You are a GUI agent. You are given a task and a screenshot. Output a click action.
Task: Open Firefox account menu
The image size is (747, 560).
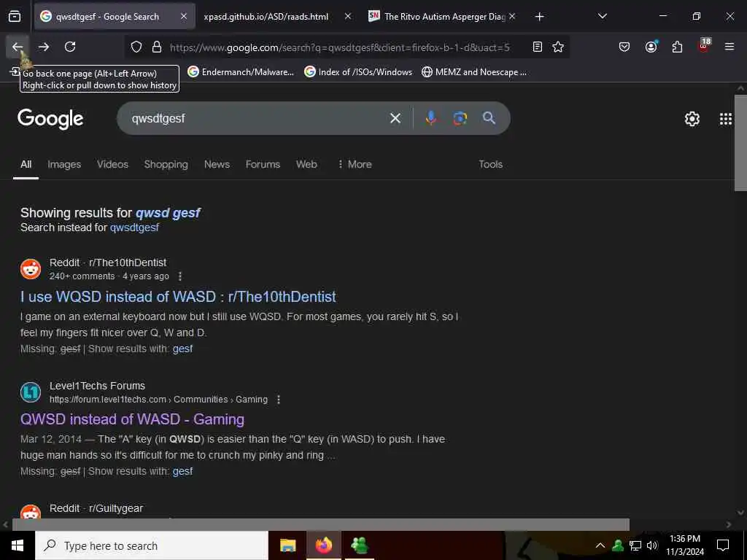tap(651, 47)
